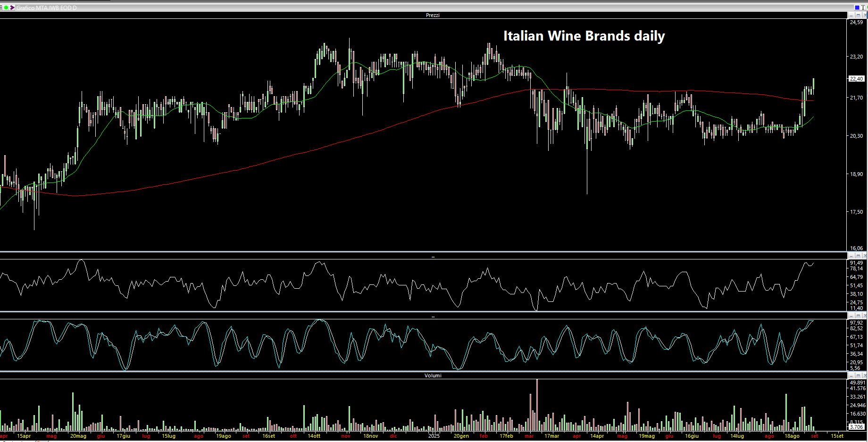Click the 97,92 stochastic scale value
Screen dimensions: 868x442
[856, 323]
